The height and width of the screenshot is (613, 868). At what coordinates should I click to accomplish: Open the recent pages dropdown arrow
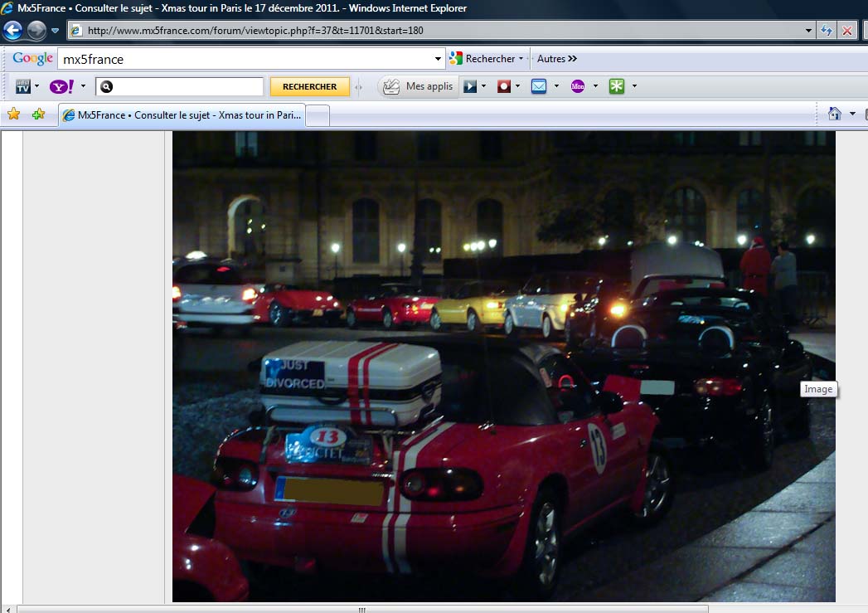[x=55, y=31]
